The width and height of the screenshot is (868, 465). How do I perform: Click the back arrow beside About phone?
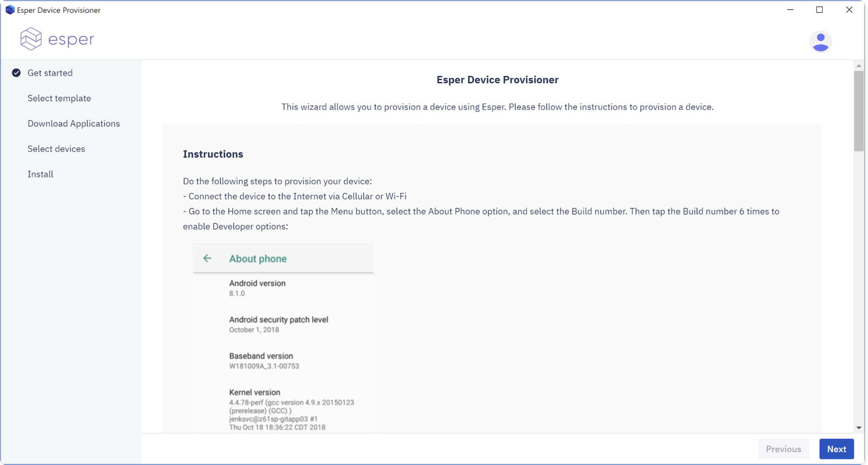(207, 258)
